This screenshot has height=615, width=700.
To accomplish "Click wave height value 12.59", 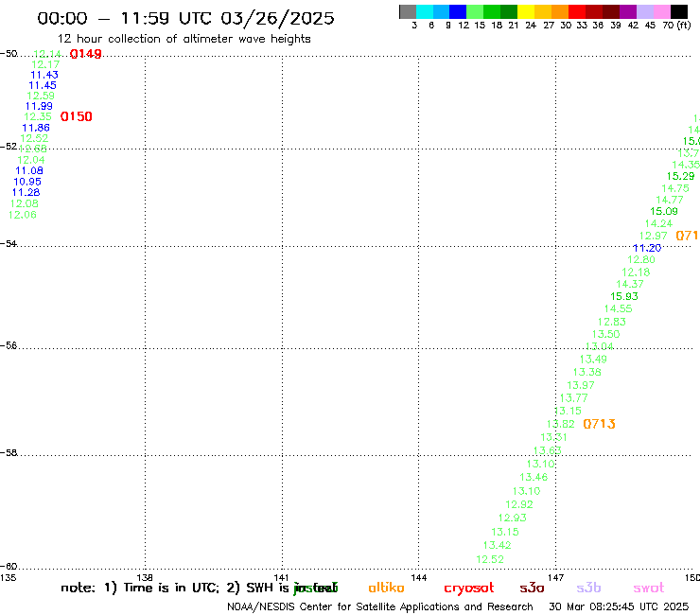I will coord(41,96).
